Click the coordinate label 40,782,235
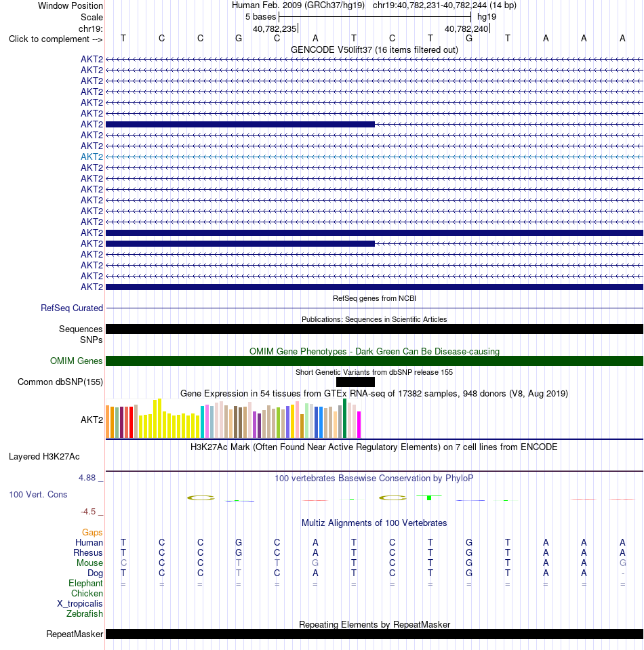 pos(275,29)
